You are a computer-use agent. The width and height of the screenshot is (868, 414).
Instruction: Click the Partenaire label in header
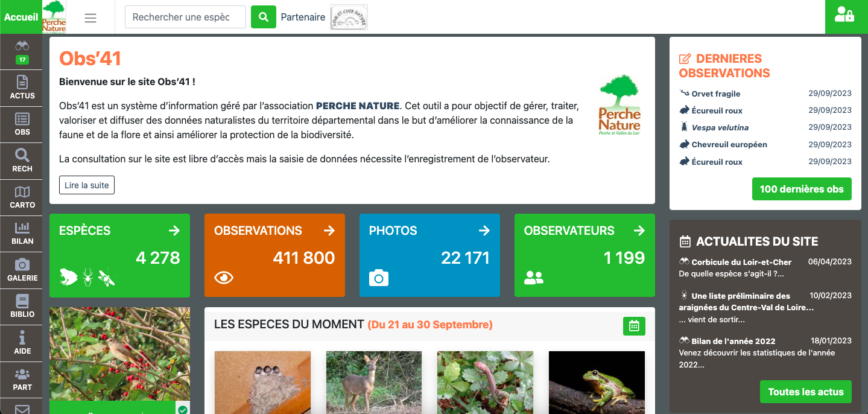[x=303, y=17]
